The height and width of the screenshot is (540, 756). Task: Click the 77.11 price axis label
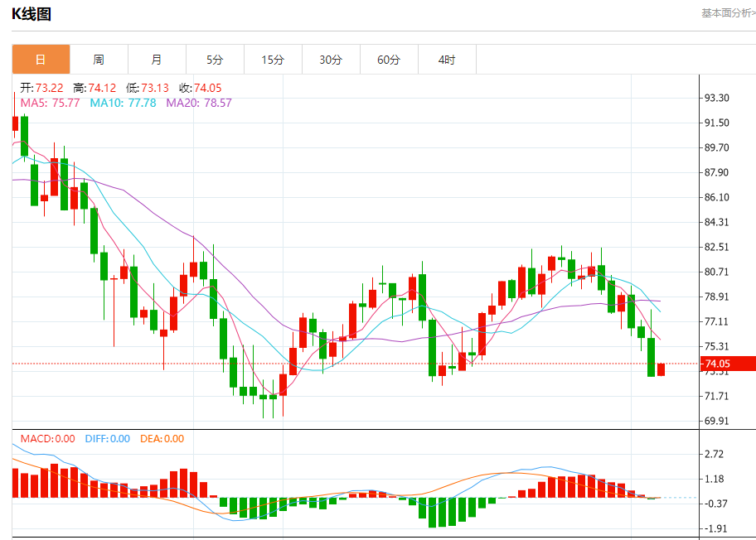716,321
